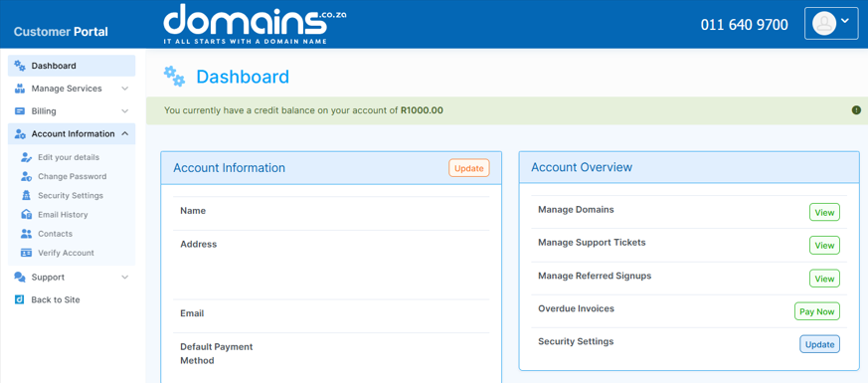Click View for Manage Support Tickets

click(824, 245)
